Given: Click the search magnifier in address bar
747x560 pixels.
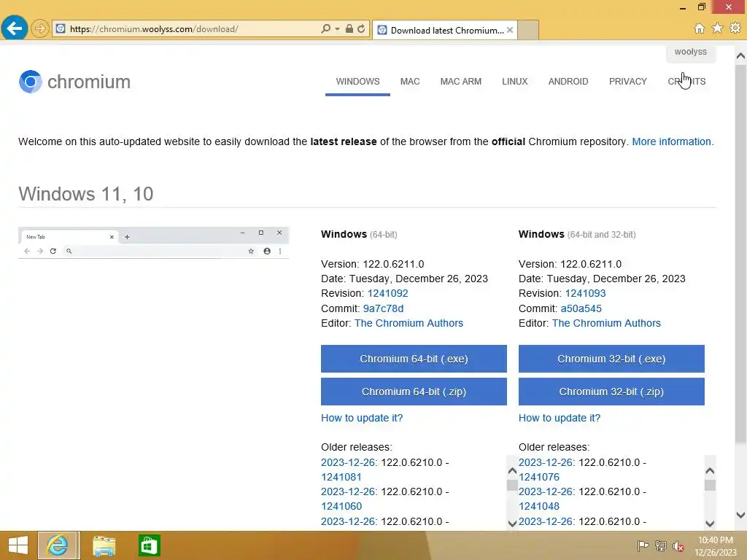Looking at the screenshot, I should point(326,28).
